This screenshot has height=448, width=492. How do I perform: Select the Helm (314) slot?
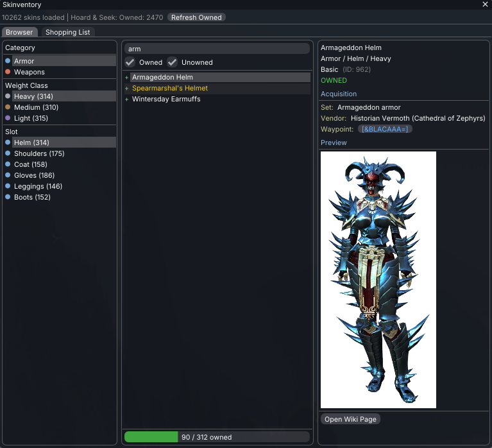point(64,142)
